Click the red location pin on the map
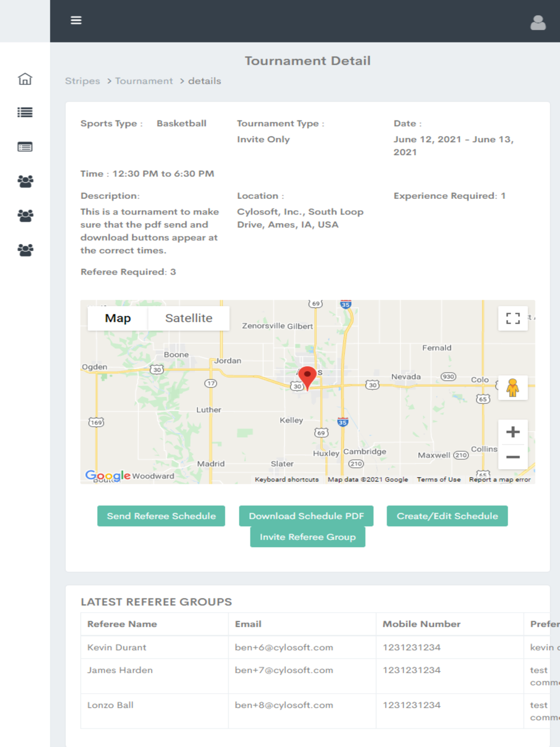 point(307,378)
